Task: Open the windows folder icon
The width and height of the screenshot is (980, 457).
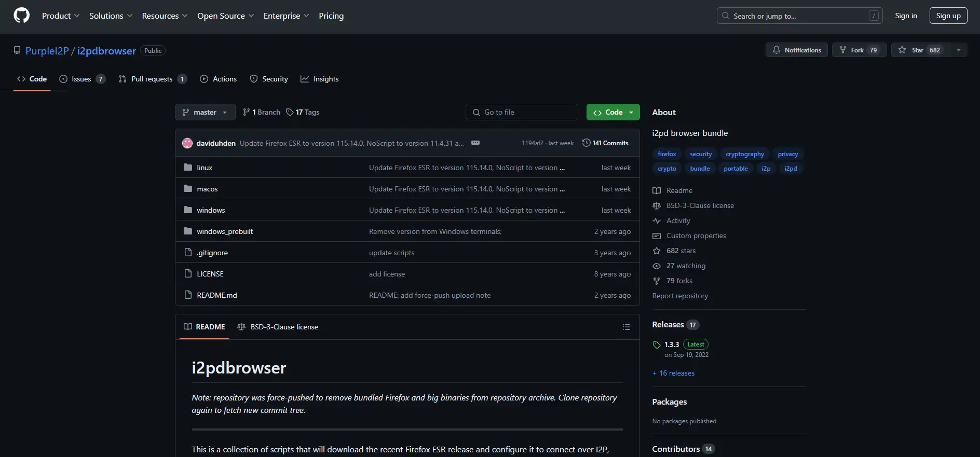Action: click(x=188, y=210)
